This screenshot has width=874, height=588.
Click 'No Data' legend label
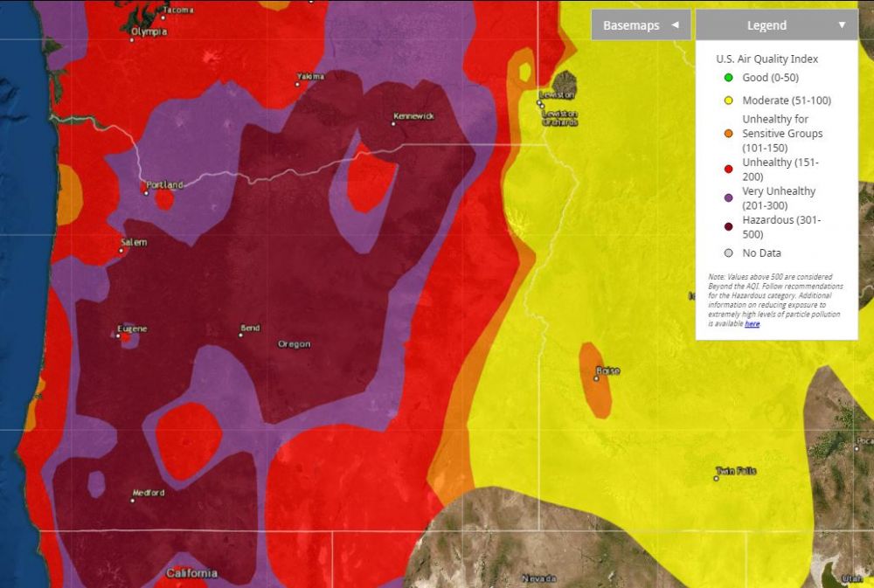coord(761,253)
